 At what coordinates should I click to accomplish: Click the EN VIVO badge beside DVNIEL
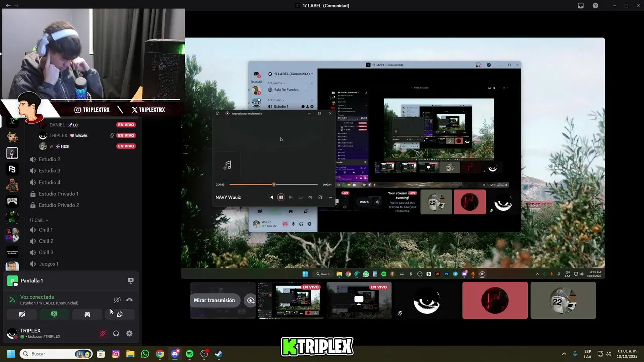(126, 125)
